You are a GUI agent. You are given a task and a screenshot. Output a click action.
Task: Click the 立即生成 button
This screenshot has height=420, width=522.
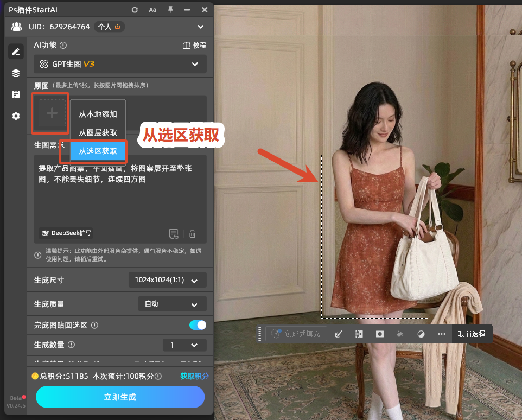[x=120, y=397]
